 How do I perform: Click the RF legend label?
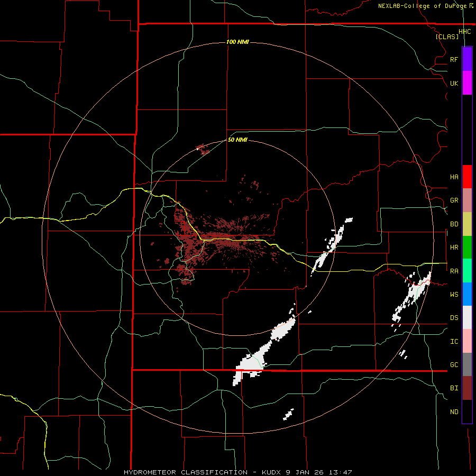coord(454,59)
